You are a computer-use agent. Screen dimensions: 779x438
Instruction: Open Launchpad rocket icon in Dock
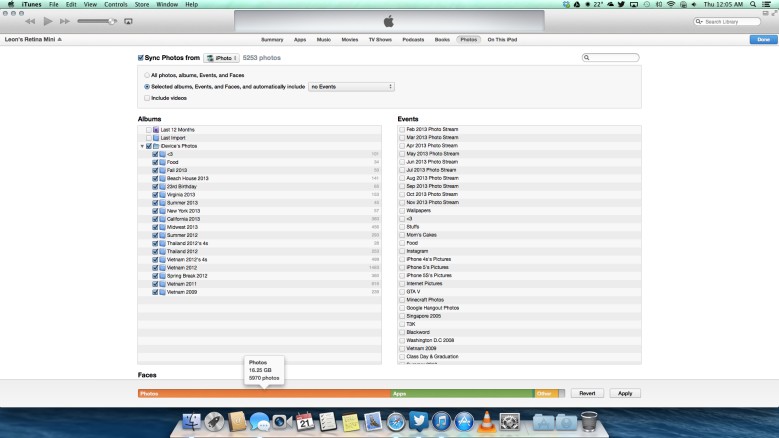point(214,422)
